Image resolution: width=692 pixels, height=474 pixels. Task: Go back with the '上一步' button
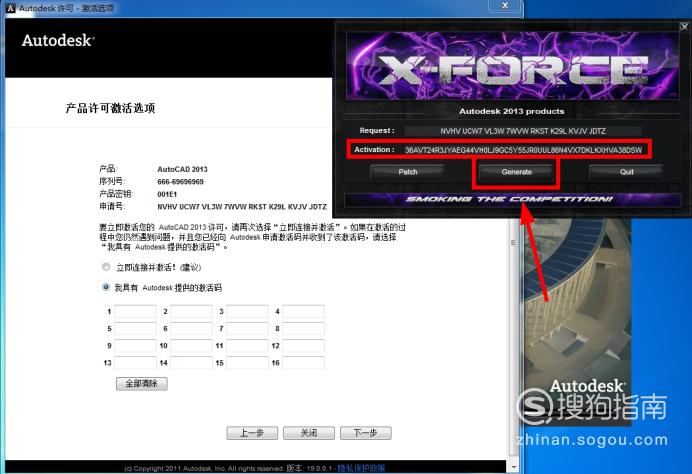tap(252, 433)
